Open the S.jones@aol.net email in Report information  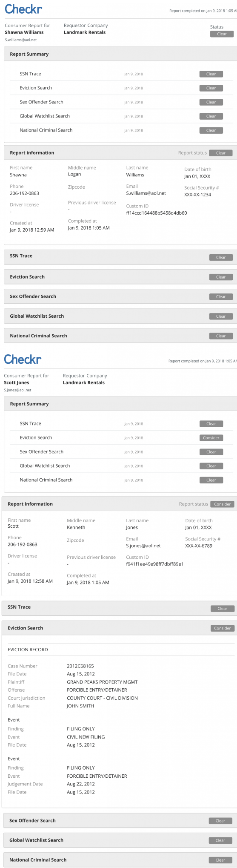point(143,546)
